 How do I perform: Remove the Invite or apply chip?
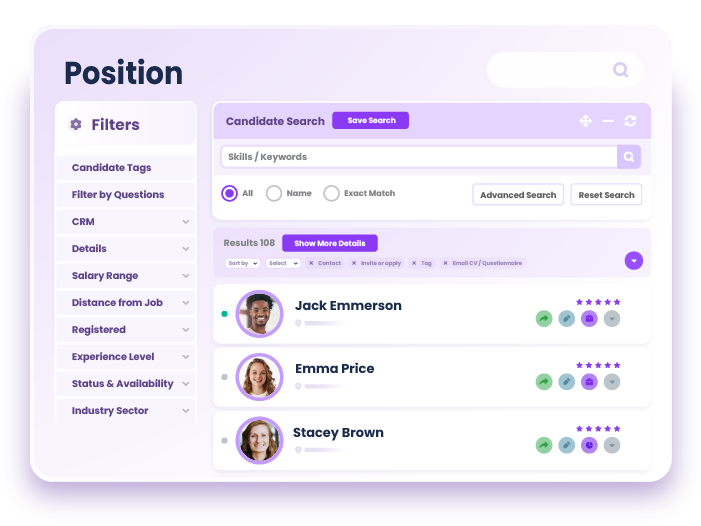[x=354, y=263]
